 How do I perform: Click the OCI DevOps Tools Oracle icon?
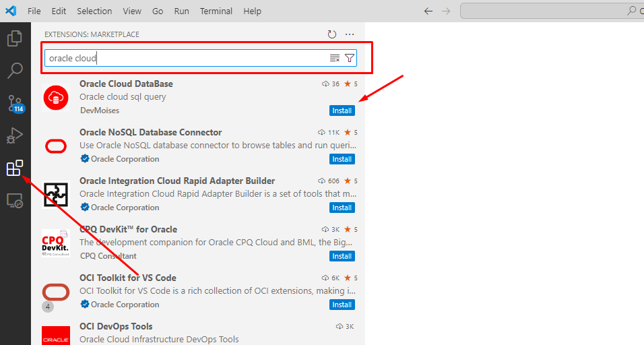tap(56, 336)
